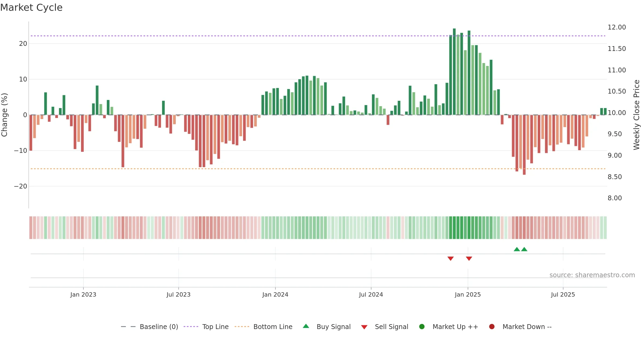Click the Change (%) axis title
Screen dimensions: 644x362
pos(4,115)
